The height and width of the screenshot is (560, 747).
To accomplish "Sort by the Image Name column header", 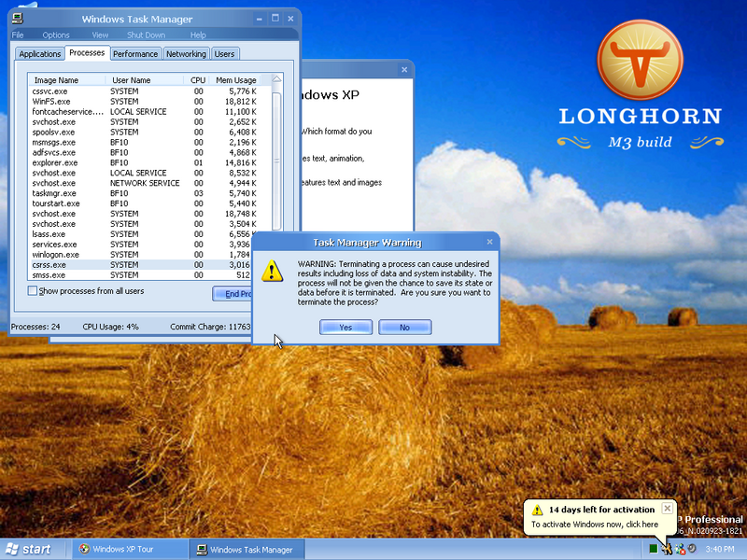I will 66,80.
